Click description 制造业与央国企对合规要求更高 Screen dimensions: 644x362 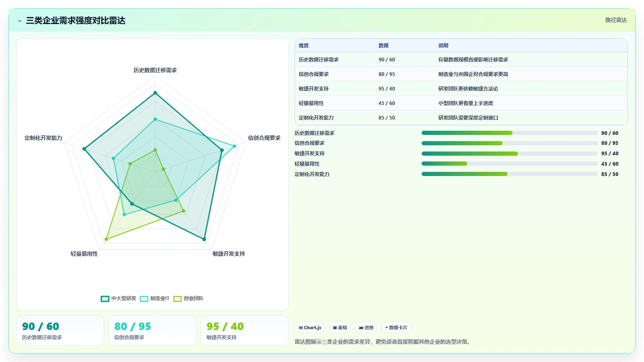pos(473,74)
